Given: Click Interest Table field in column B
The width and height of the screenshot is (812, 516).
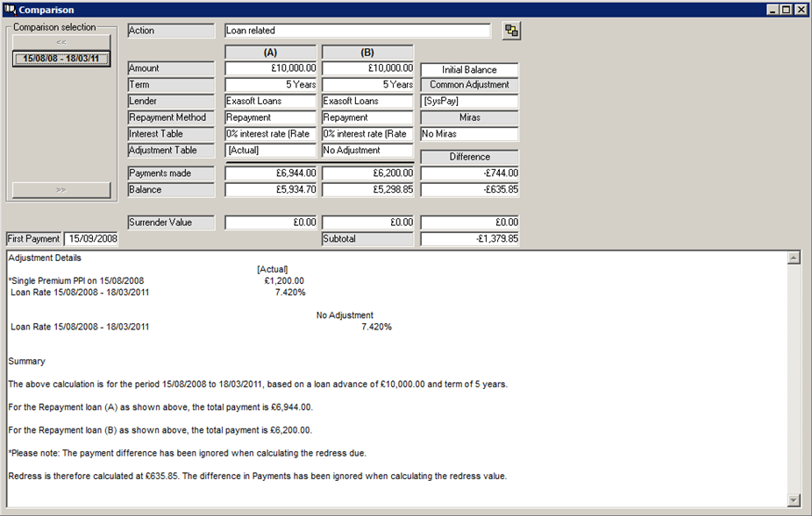Looking at the screenshot, I should (x=367, y=134).
